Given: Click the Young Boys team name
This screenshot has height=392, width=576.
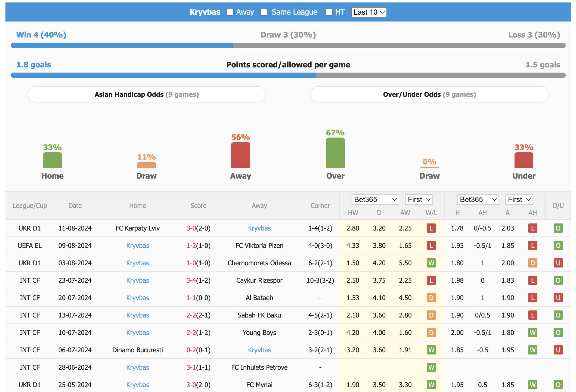Looking at the screenshot, I should click(x=259, y=332).
